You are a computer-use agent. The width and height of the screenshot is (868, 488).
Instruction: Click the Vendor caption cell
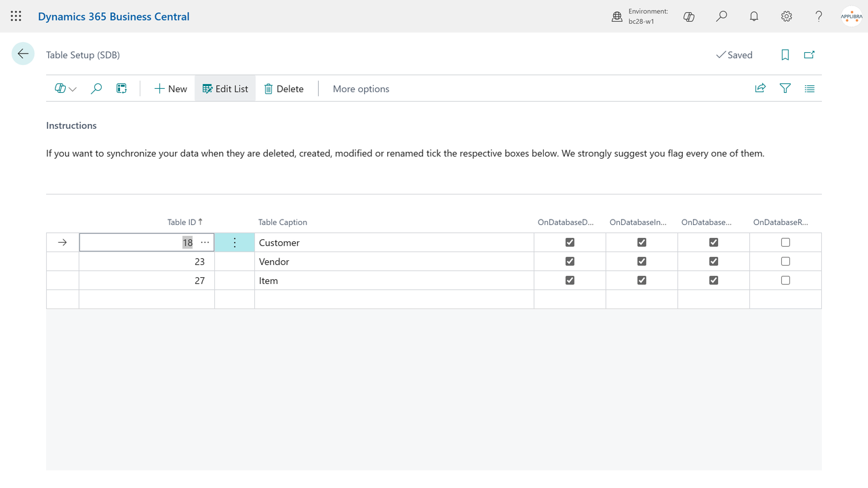click(x=394, y=262)
